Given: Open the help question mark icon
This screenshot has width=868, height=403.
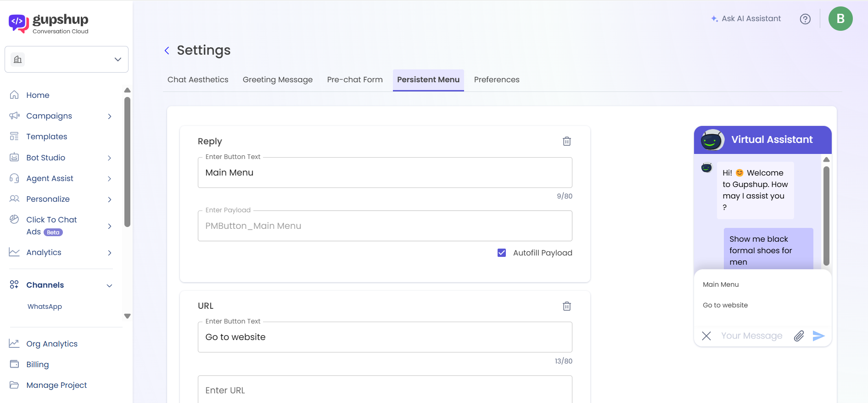Looking at the screenshot, I should [x=805, y=19].
